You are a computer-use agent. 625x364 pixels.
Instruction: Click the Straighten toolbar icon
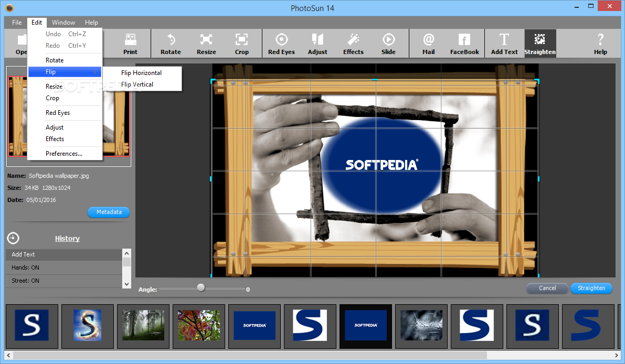coord(540,44)
